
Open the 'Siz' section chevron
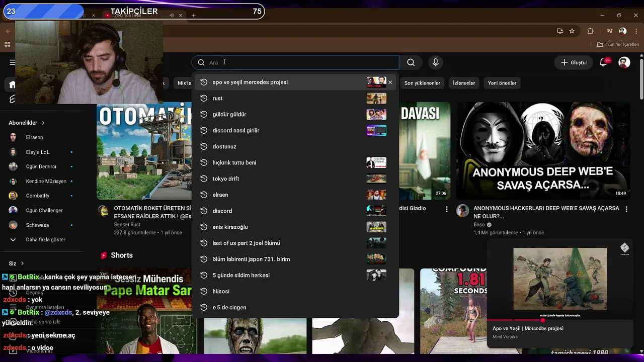pos(22,263)
